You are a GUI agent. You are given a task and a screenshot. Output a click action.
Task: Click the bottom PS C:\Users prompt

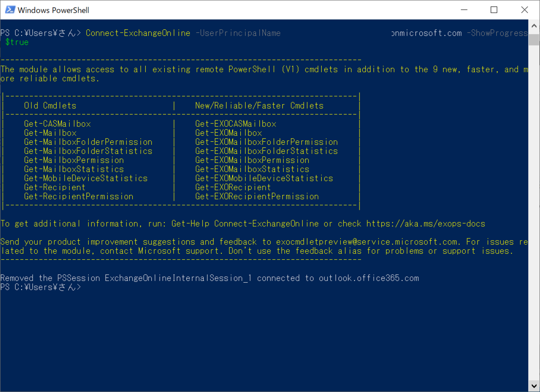pos(40,287)
